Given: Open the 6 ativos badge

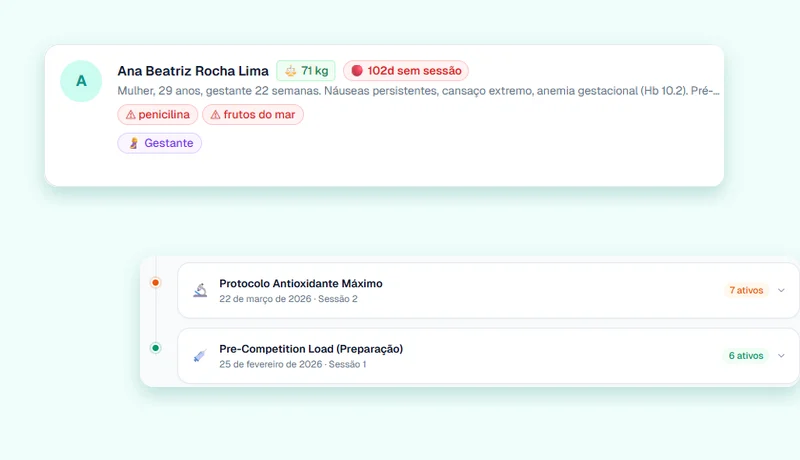Looking at the screenshot, I should [746, 355].
